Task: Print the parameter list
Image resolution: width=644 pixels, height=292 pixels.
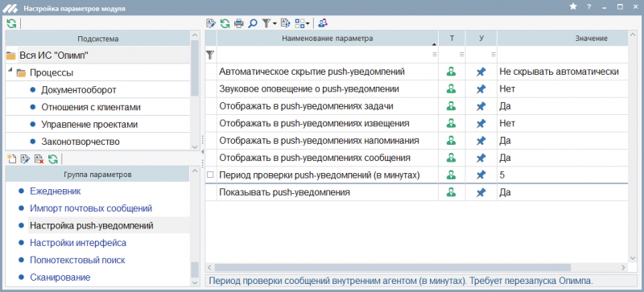Action: [238, 23]
